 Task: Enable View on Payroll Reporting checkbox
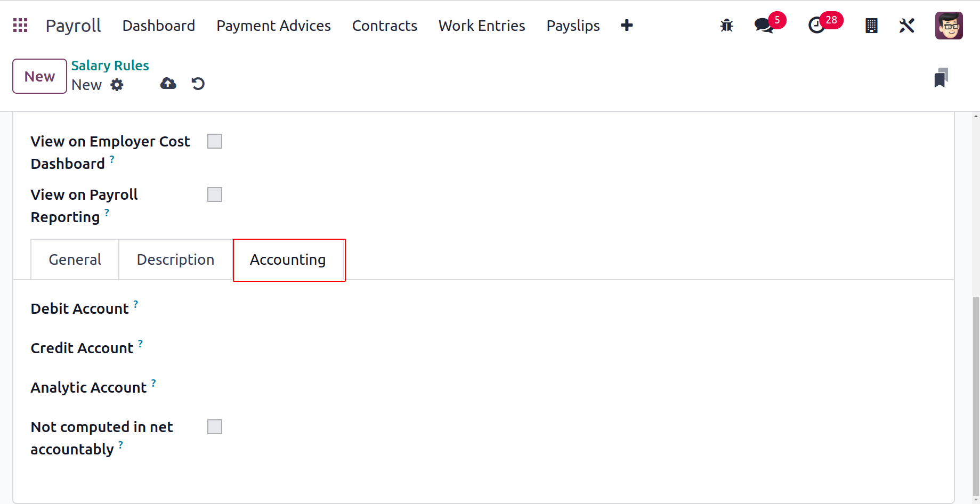pos(215,194)
